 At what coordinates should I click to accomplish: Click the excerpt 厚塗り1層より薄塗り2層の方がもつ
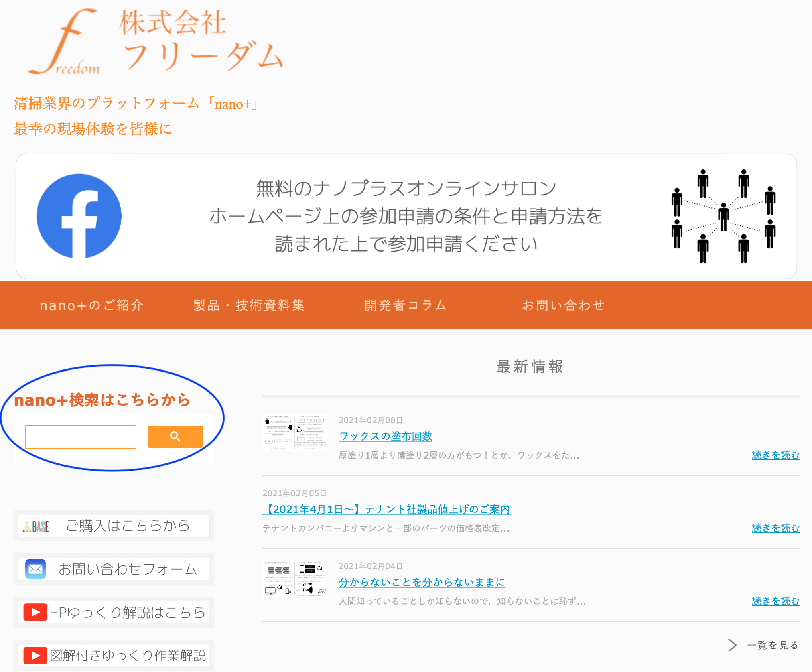459,455
